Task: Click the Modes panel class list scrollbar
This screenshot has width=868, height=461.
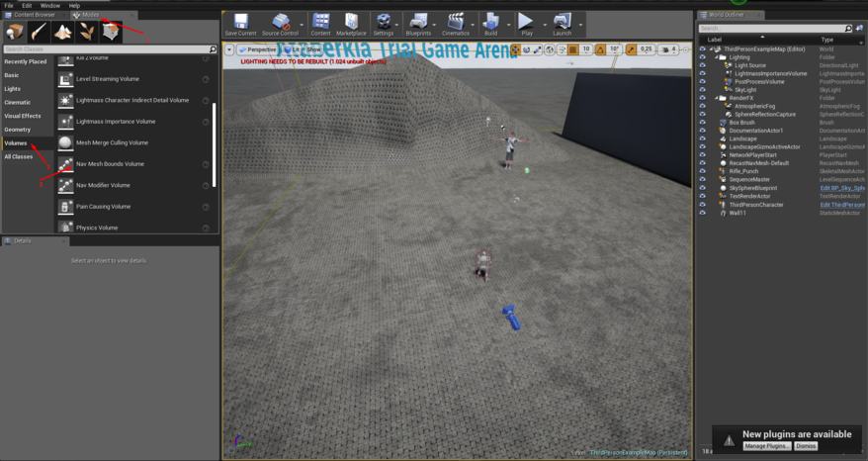Action: tap(215, 144)
